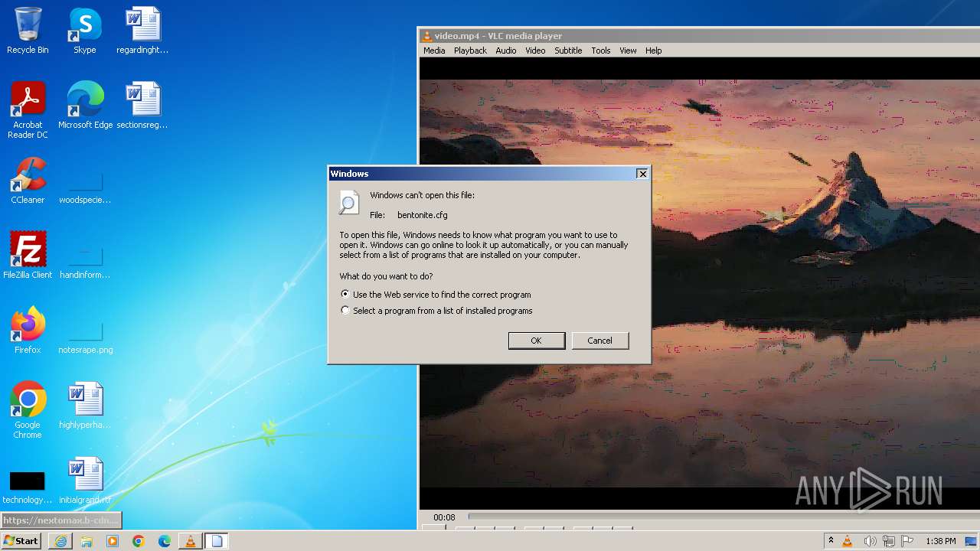Image resolution: width=980 pixels, height=551 pixels.
Task: Open the Recycle Bin desktop icon
Action: pyautogui.click(x=28, y=31)
